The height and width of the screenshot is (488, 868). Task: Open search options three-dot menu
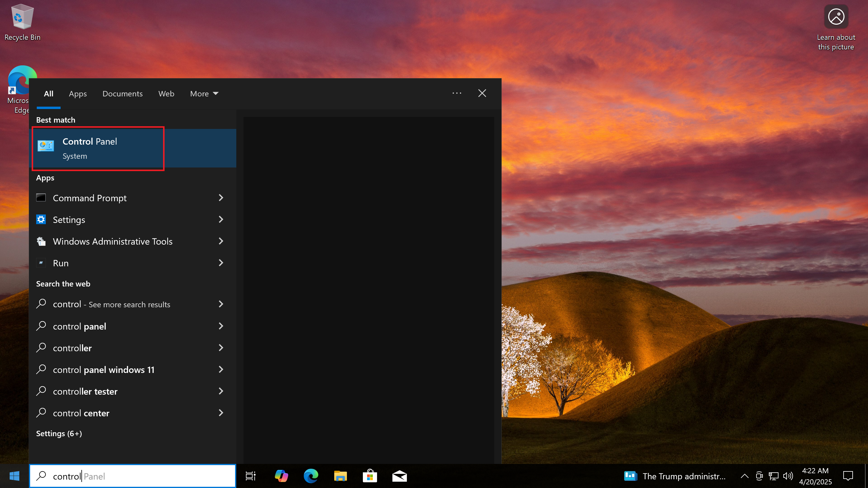[457, 93]
